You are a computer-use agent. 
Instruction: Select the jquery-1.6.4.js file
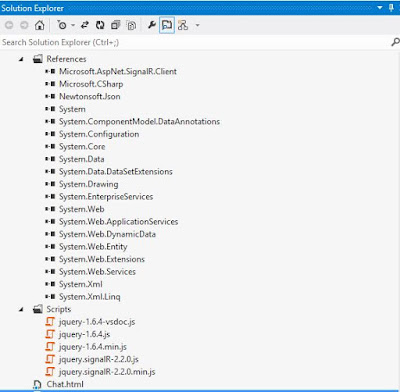(x=85, y=334)
